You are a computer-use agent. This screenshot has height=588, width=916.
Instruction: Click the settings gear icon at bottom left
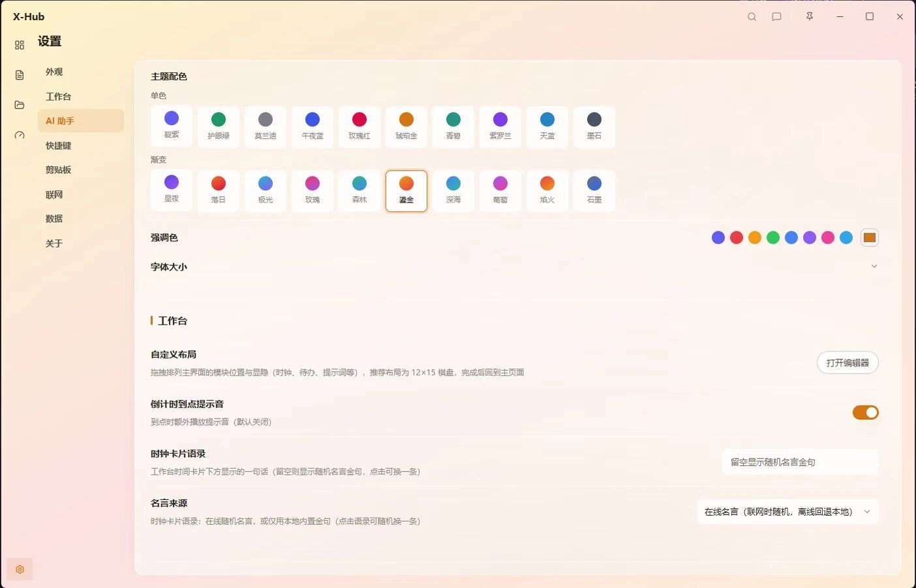coord(20,569)
